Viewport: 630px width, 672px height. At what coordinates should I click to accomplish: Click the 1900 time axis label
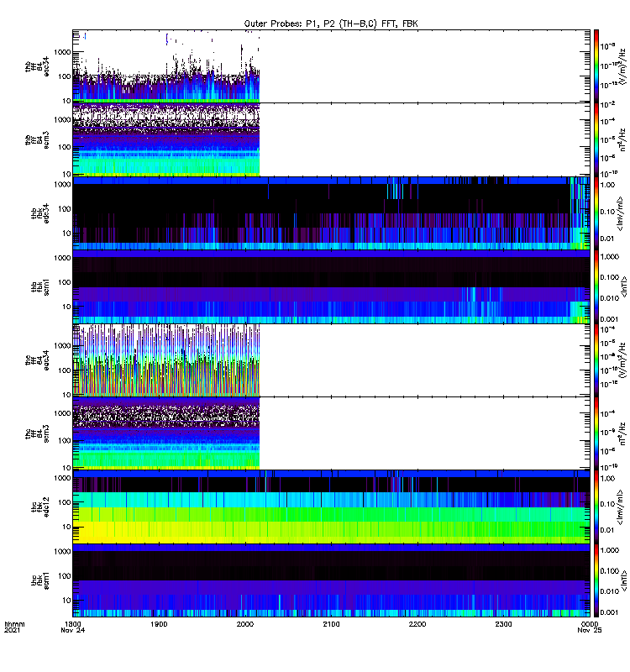click(159, 624)
